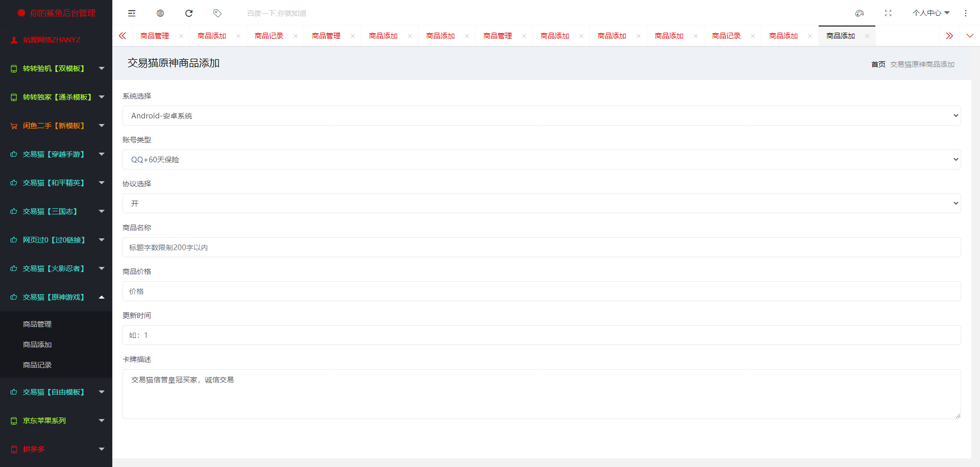Open 商品记录 in the sidebar submenu
The image size is (980, 467).
click(37, 365)
